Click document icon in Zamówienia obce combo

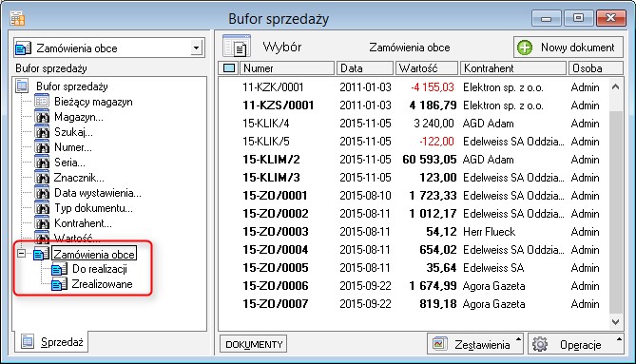click(23, 48)
